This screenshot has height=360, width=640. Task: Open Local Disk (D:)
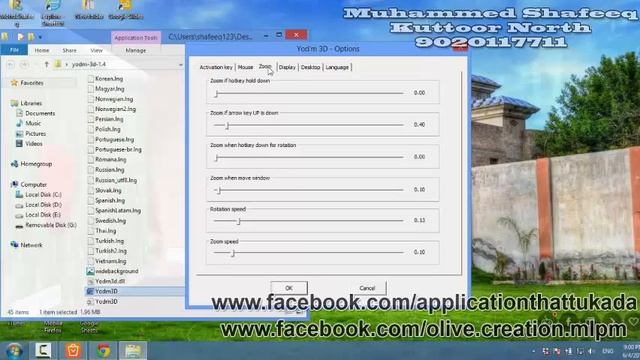click(x=43, y=205)
